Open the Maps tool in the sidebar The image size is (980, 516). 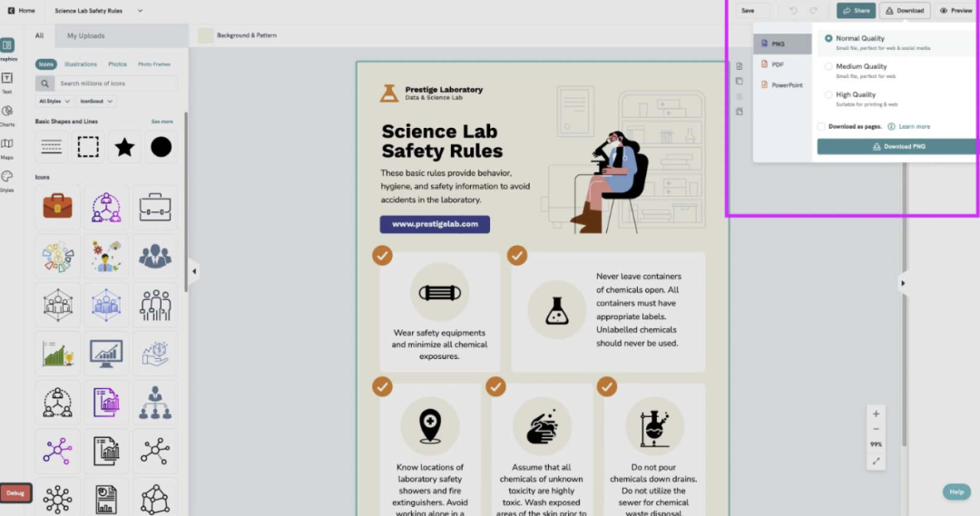(7, 145)
